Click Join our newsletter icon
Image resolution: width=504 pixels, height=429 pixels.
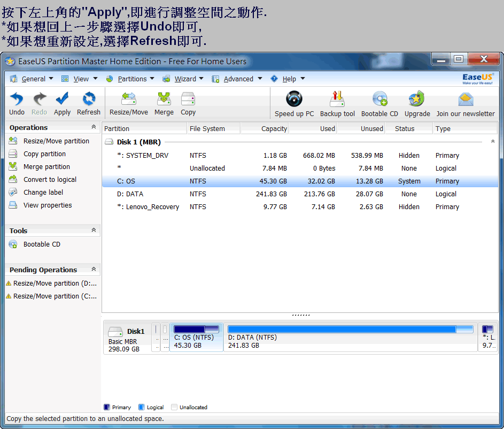(466, 99)
